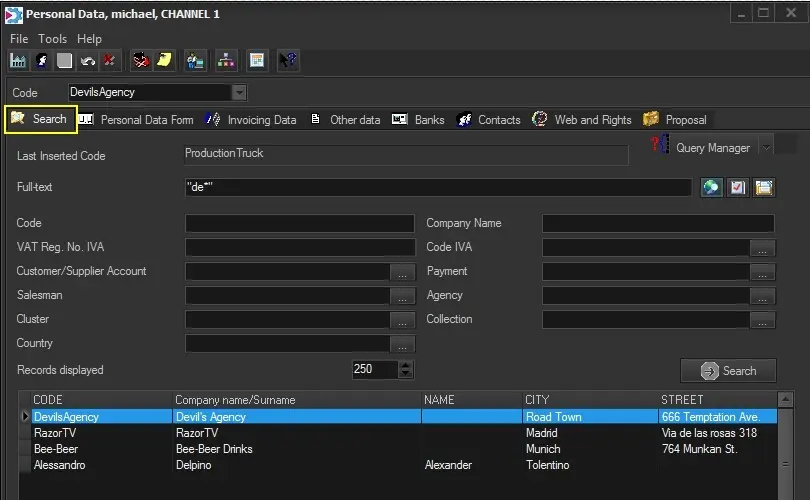Open the hierarchy tree chart icon
The height and width of the screenshot is (500, 810).
[x=226, y=61]
